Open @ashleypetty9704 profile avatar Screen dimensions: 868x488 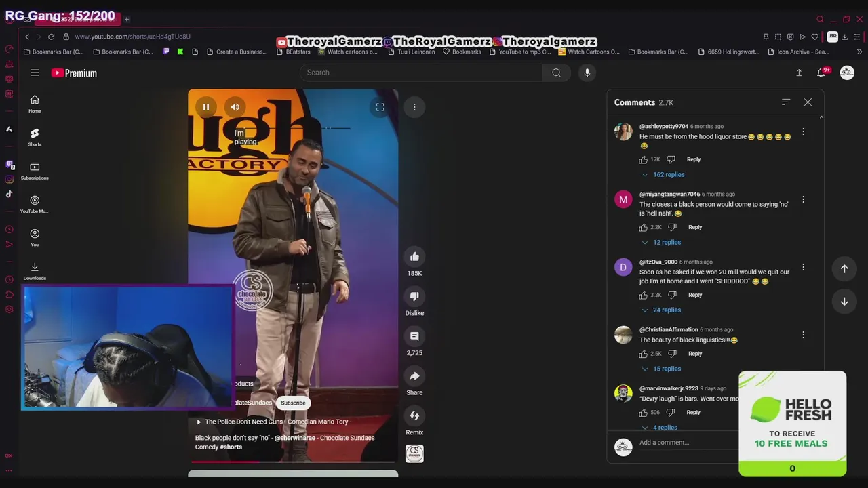(623, 131)
